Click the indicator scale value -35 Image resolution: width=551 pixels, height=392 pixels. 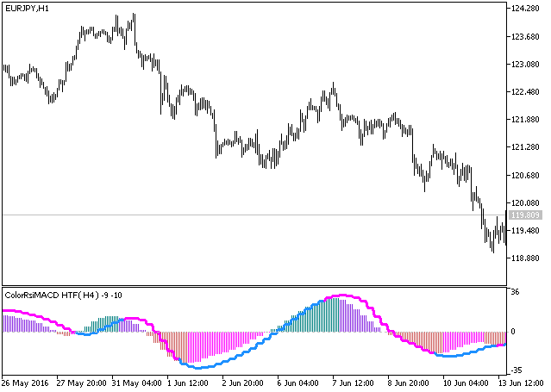point(517,369)
